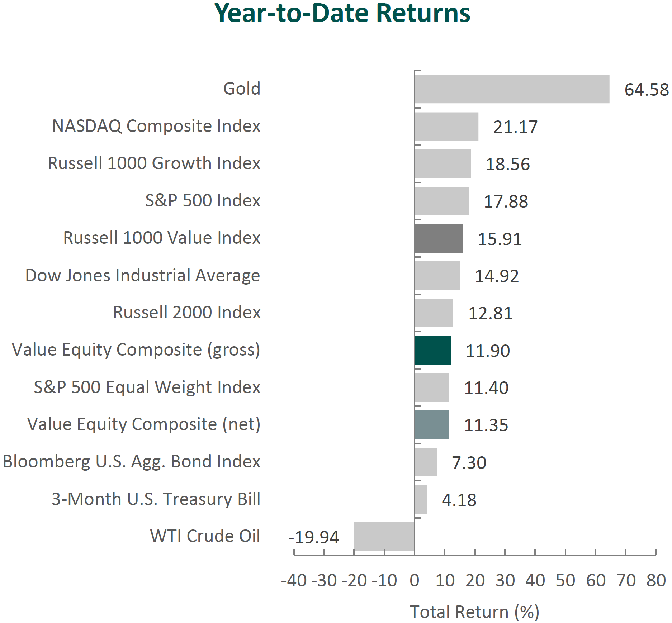Viewport: 672px width, 623px height.
Task: Select the 21.17 value beside the NASDAQ bar
Action: click(515, 127)
